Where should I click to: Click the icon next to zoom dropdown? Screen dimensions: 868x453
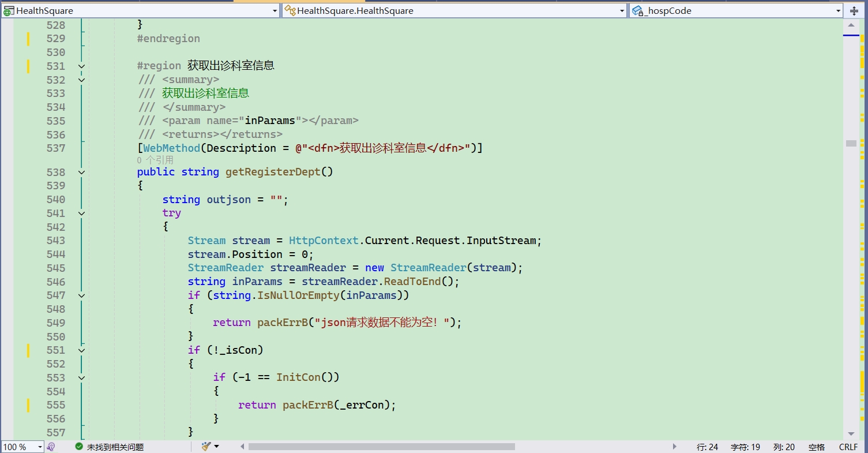tap(51, 447)
